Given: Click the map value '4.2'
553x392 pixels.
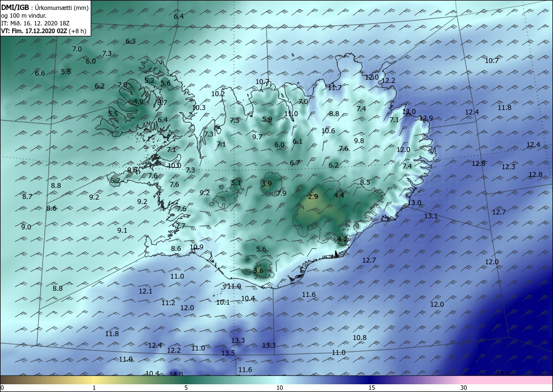Looking at the screenshot, I should coord(342,239).
